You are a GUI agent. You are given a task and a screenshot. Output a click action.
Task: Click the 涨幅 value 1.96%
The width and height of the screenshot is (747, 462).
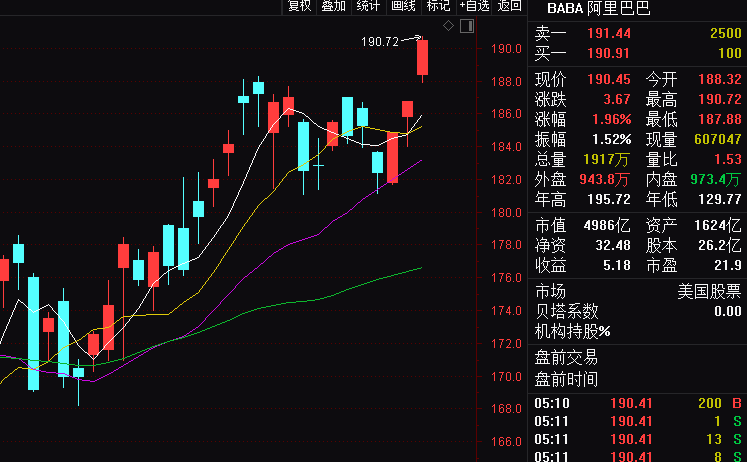612,119
